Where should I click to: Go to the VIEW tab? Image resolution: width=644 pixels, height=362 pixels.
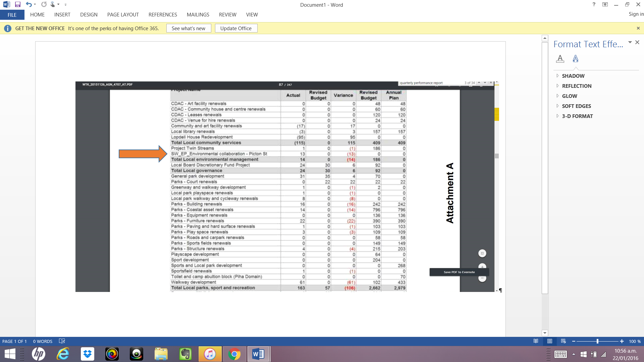[252, 15]
